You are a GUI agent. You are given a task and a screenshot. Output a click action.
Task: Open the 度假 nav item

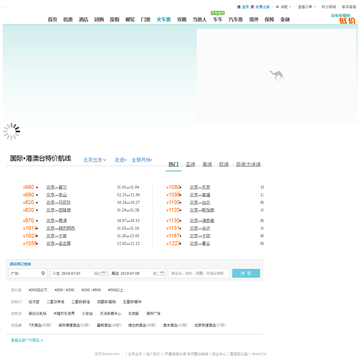(x=115, y=20)
